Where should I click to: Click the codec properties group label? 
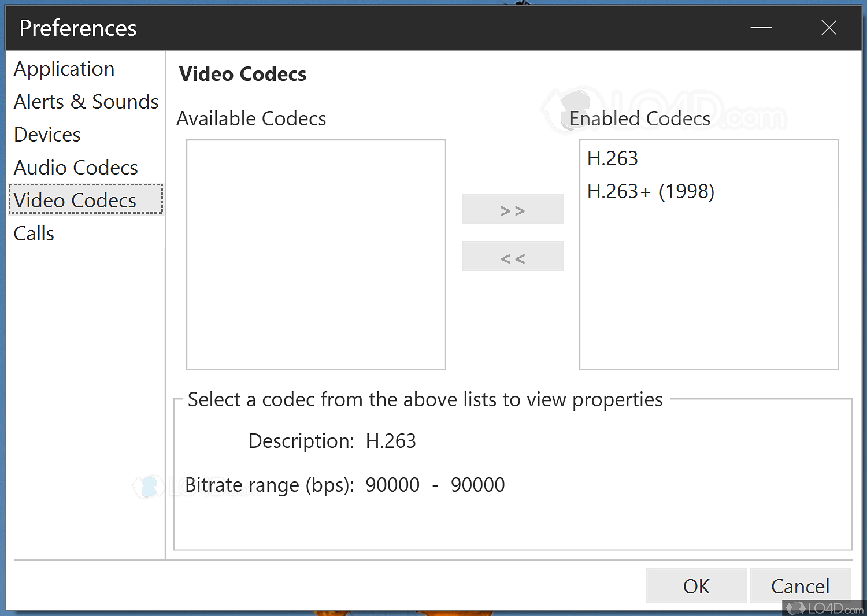tap(424, 399)
